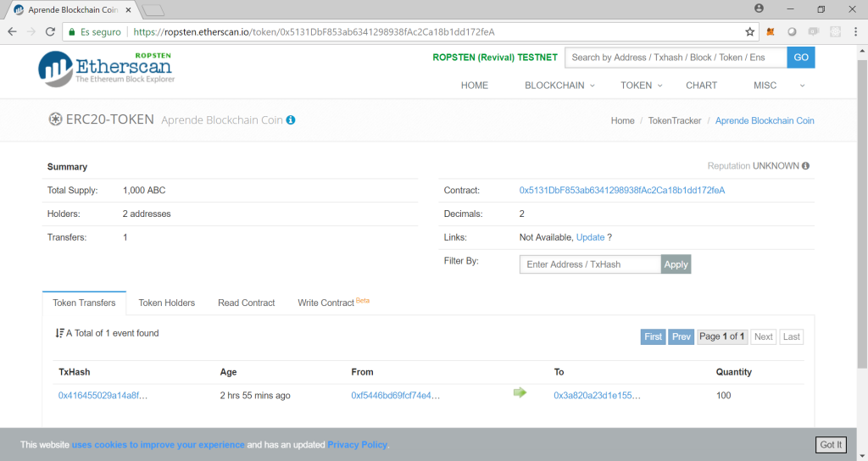Open the cookies usage link in the banner

[x=159, y=444]
